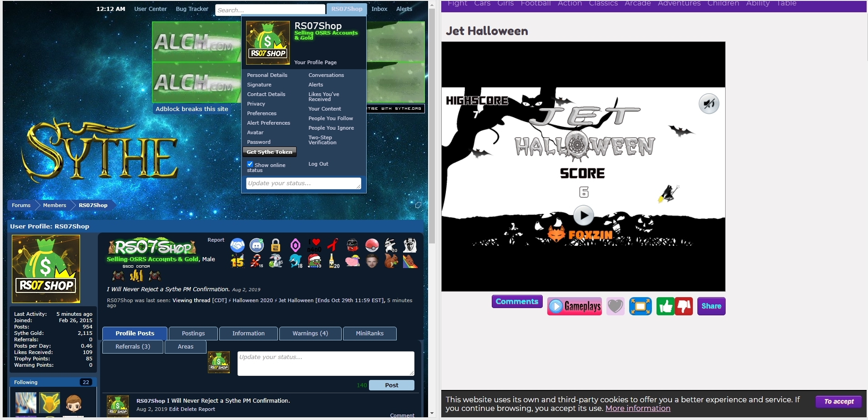Go to Forums breadcrumb

(x=21, y=205)
